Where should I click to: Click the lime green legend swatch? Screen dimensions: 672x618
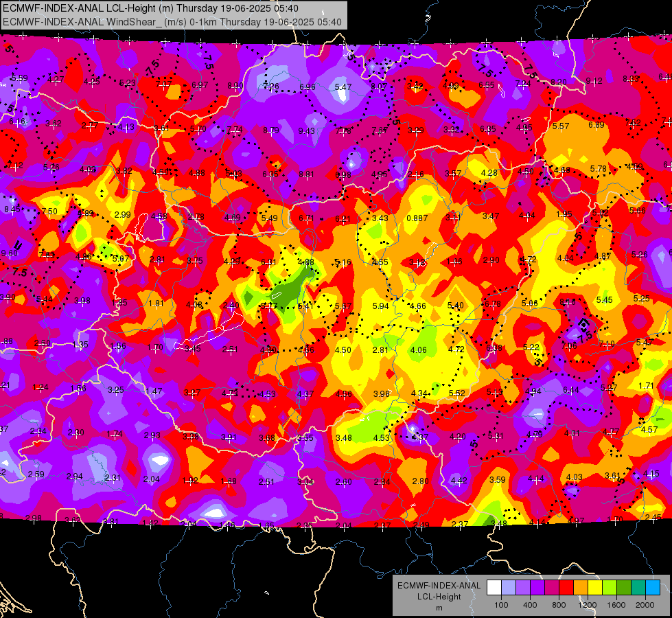point(610,588)
